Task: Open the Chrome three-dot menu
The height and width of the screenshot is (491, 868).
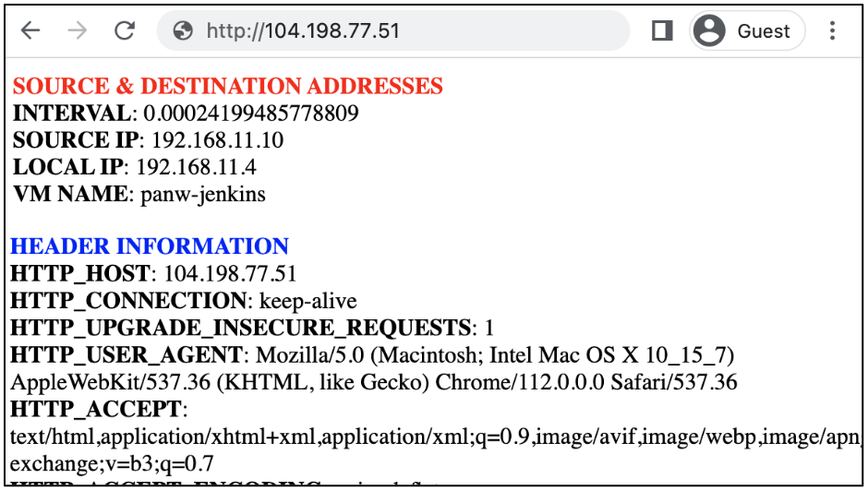Action: [832, 31]
